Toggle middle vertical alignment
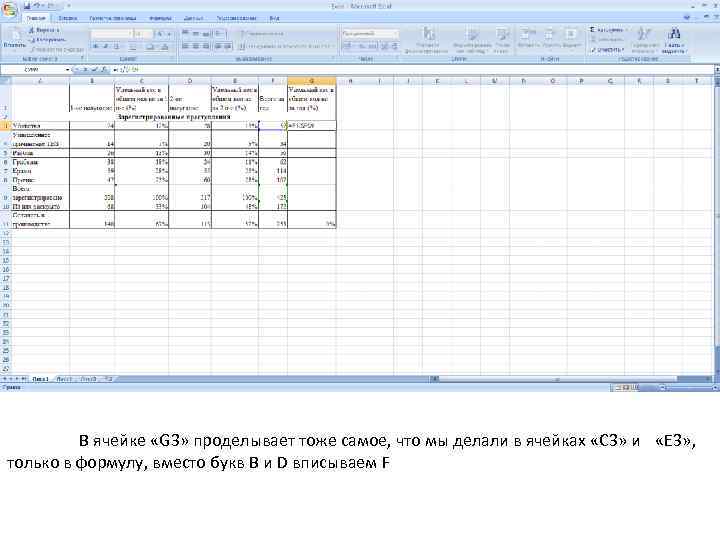This screenshot has height=540, width=720. 196,34
